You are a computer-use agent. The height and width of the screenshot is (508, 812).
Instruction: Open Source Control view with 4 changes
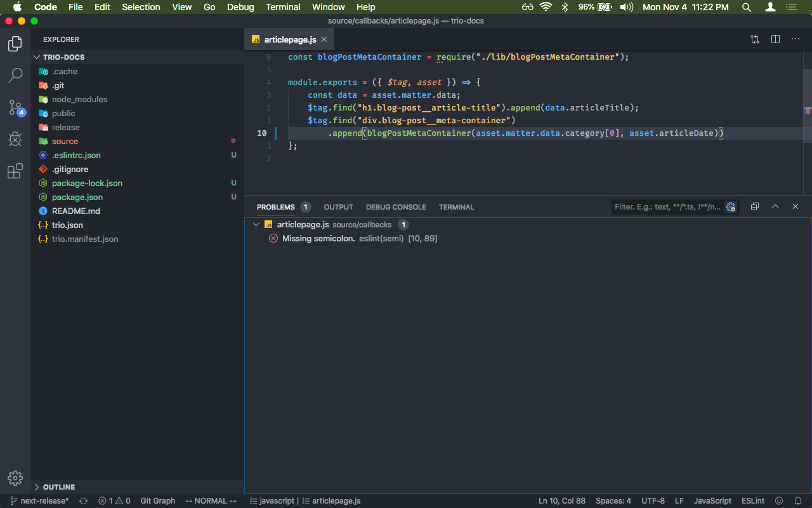click(x=15, y=107)
